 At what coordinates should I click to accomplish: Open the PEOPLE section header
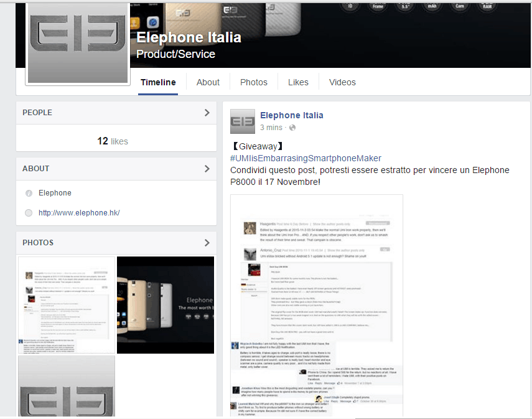[x=116, y=113]
